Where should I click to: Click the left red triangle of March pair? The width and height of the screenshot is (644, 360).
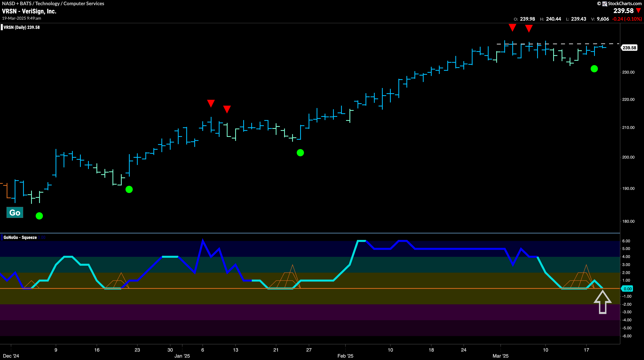point(512,28)
